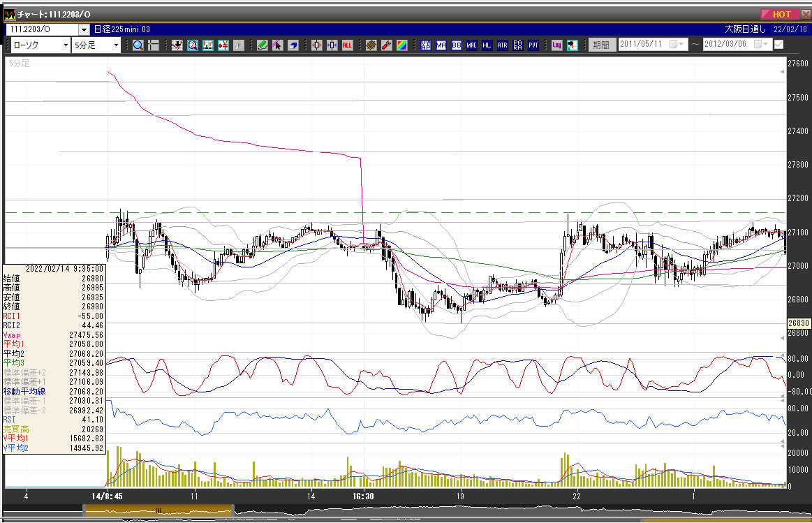Click the orange range selector in overview bar
This screenshot has height=523, width=812.
coord(158,510)
